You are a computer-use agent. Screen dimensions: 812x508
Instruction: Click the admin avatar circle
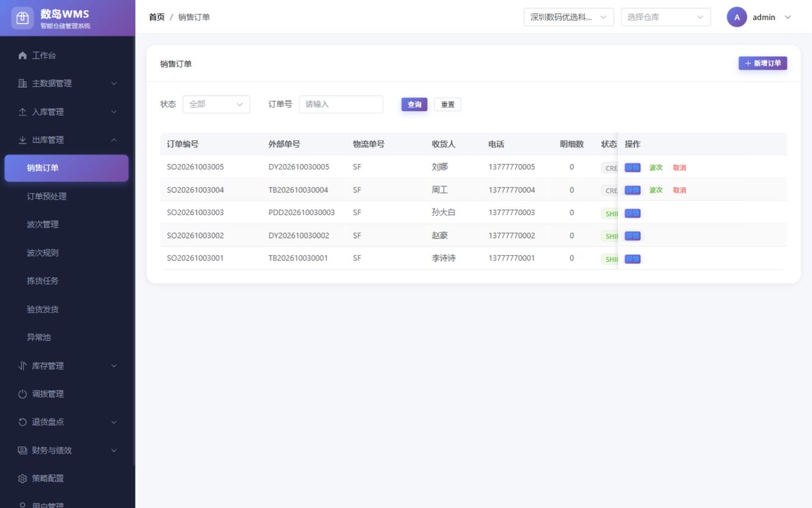(x=737, y=17)
